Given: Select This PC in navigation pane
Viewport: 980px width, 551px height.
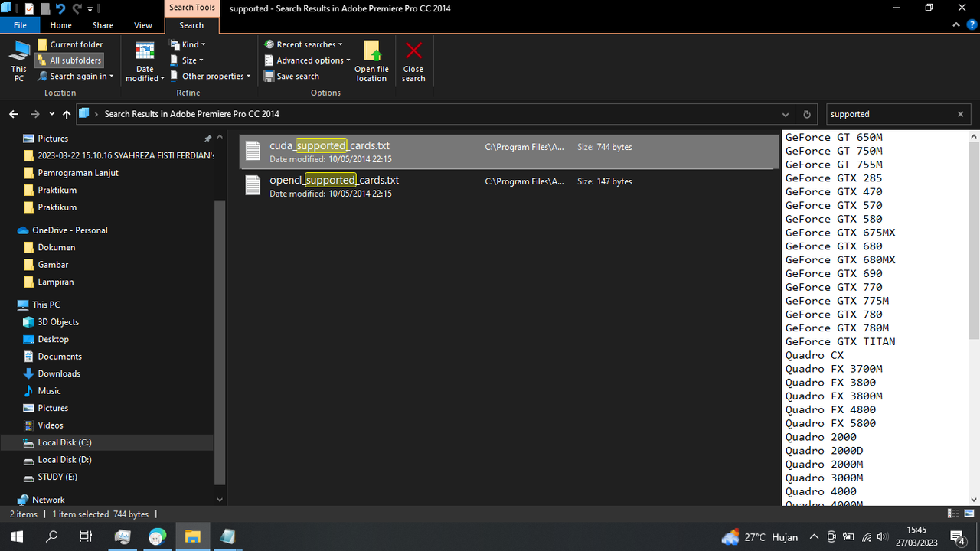Looking at the screenshot, I should 46,305.
